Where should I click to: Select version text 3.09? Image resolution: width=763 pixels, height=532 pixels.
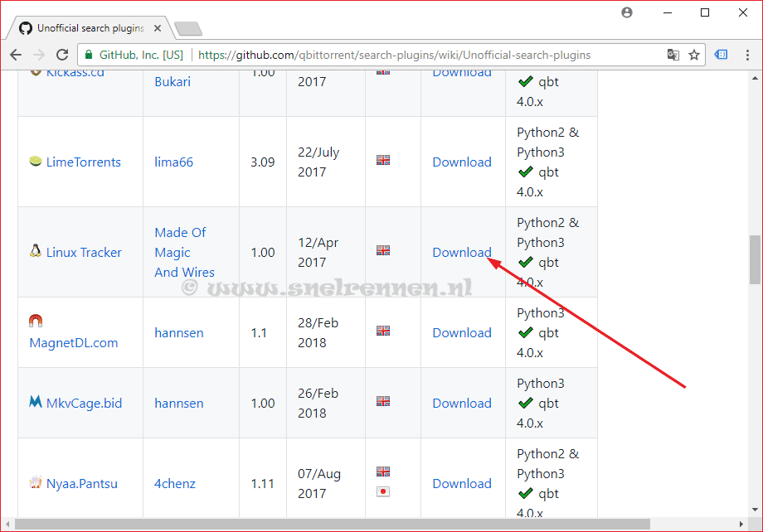pos(263,162)
